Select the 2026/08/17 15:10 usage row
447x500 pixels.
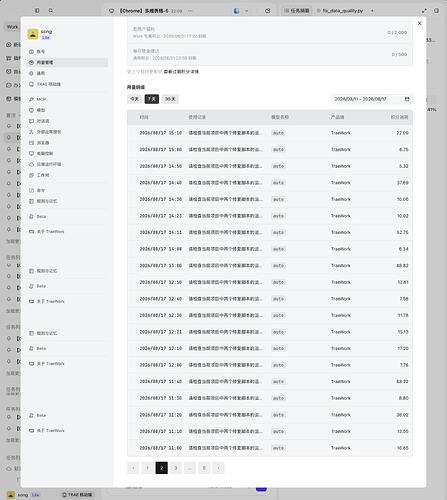click(x=270, y=133)
